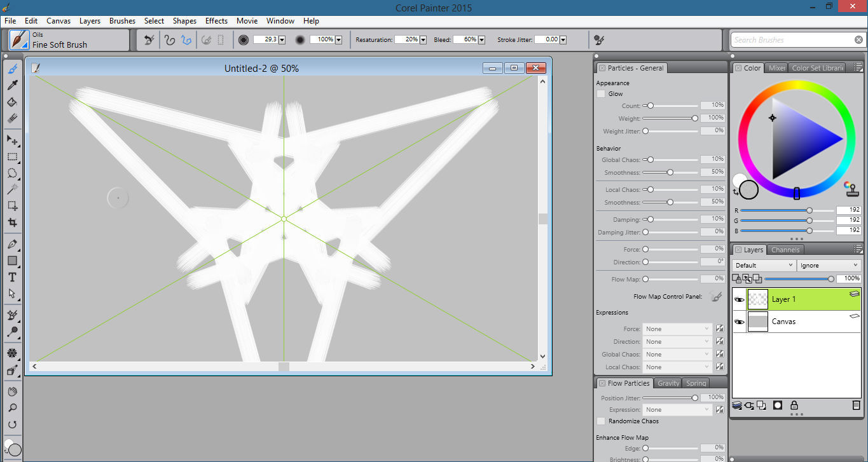
Task: Open the Flow Map Control Panel
Action: coord(715,297)
